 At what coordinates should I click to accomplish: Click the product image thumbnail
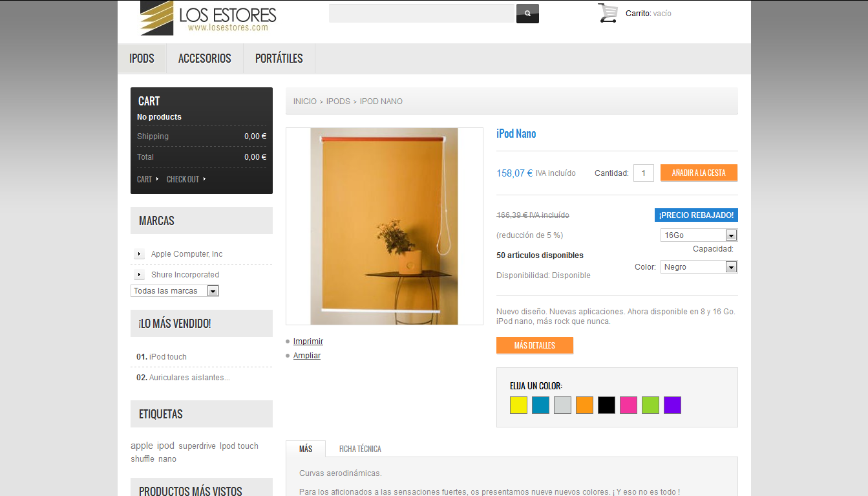[x=385, y=226]
